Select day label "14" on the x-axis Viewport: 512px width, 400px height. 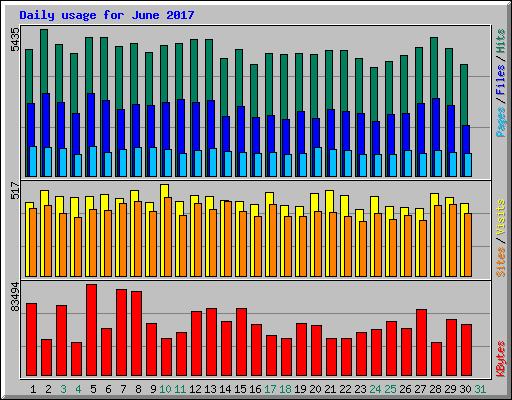[225, 389]
